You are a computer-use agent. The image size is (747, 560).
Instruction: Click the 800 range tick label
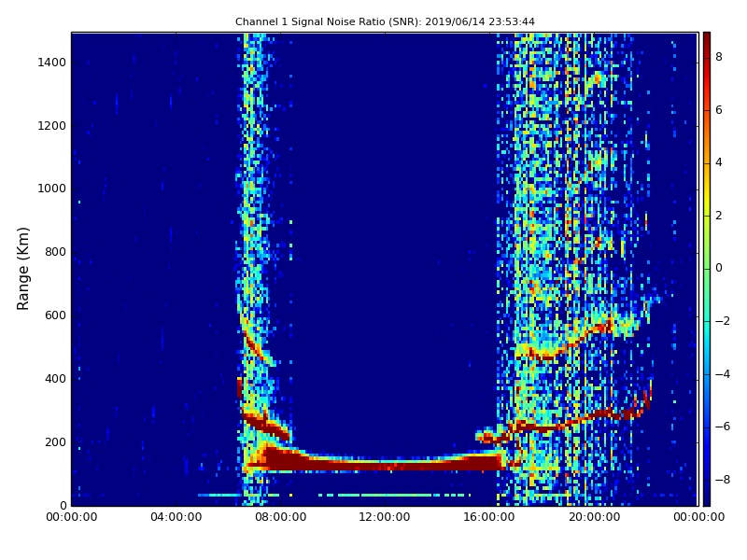click(x=55, y=252)
